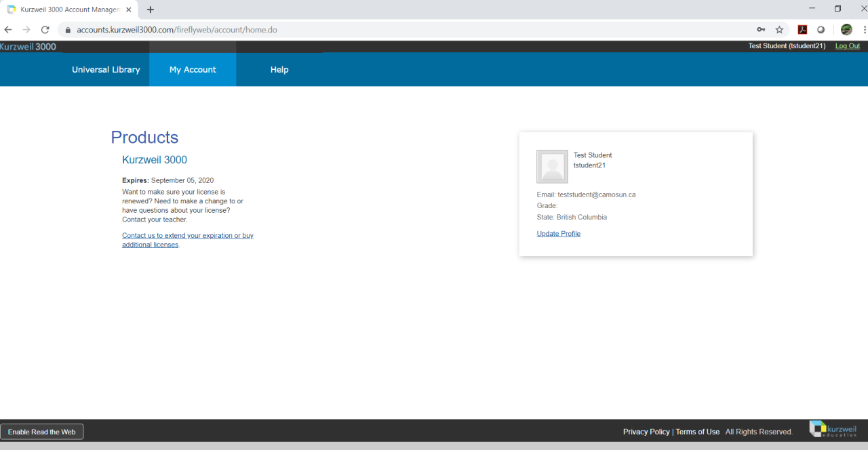
Task: Click the All Rights Reserved footer text
Action: point(759,432)
